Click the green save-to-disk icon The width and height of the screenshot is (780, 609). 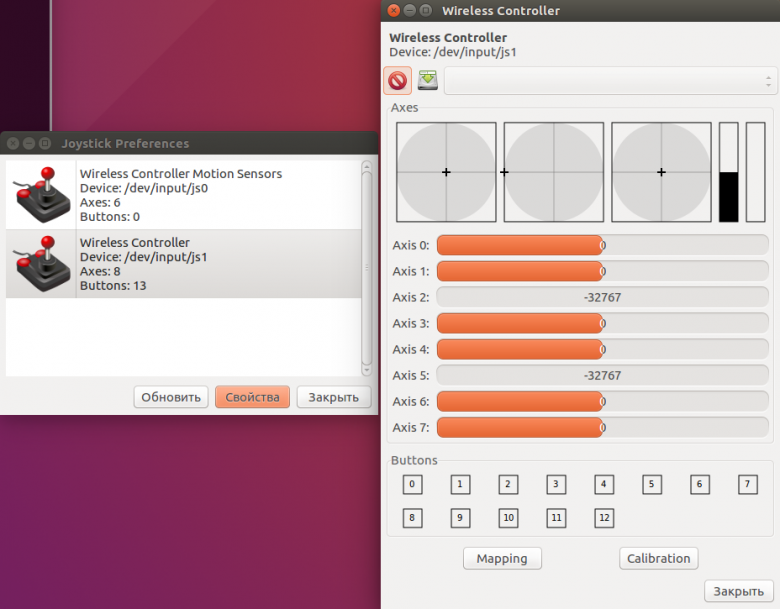tap(428, 80)
